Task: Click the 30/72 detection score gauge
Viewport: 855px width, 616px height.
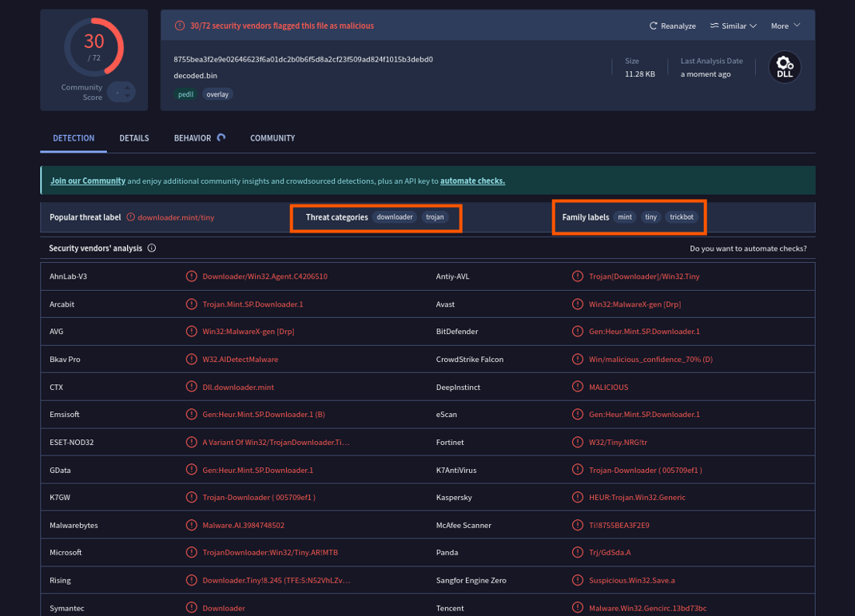Action: [93, 46]
